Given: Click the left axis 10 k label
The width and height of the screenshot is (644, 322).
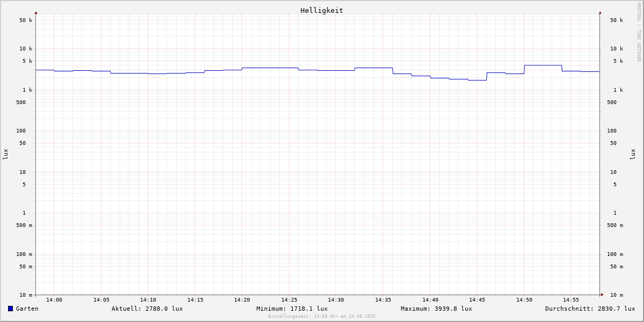Looking at the screenshot, I should pos(26,49).
